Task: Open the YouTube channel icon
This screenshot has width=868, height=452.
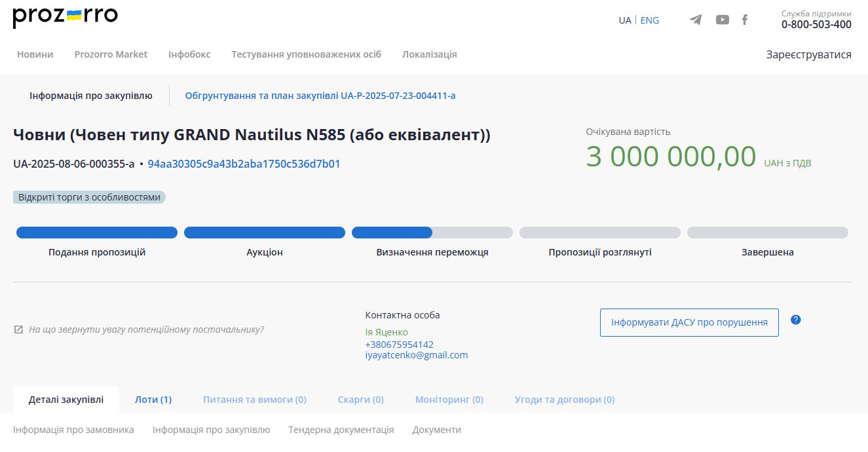Action: click(x=722, y=20)
